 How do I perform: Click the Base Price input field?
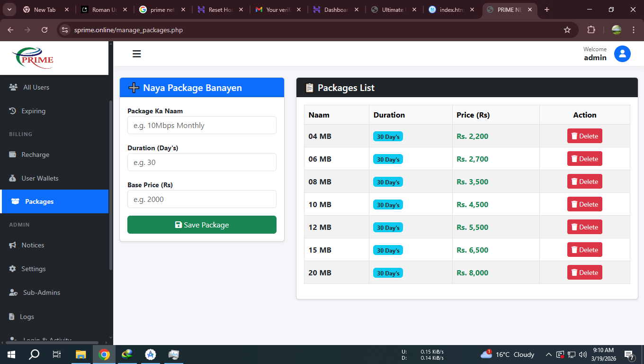point(202,199)
